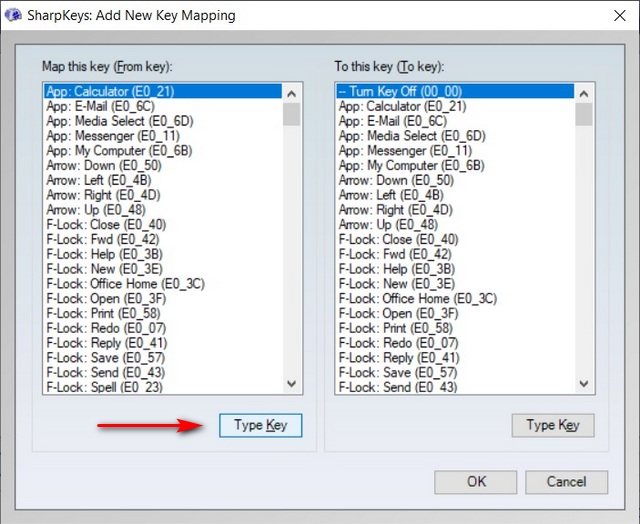Click Type Key button under the To key list
The width and height of the screenshot is (640, 524).
pyautogui.click(x=553, y=425)
